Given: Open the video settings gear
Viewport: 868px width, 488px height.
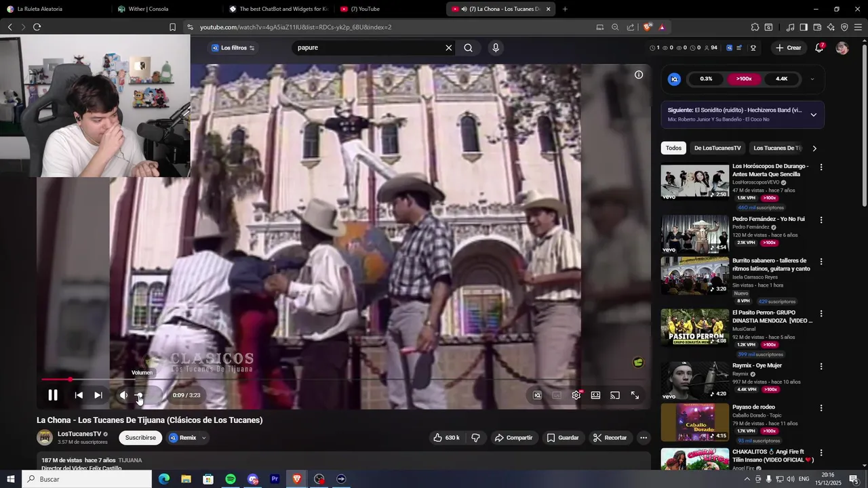Looking at the screenshot, I should coord(576,395).
